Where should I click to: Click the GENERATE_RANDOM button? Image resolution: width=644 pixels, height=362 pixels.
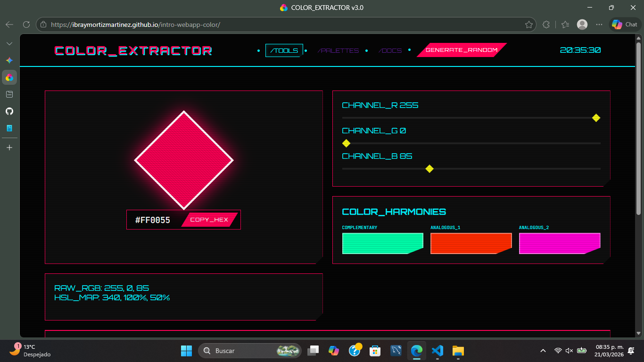[460, 50]
